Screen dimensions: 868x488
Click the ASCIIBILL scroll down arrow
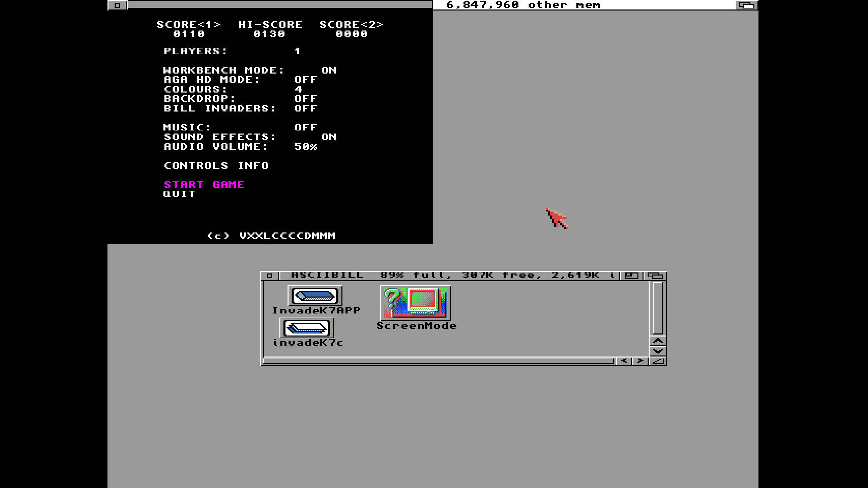tap(658, 351)
